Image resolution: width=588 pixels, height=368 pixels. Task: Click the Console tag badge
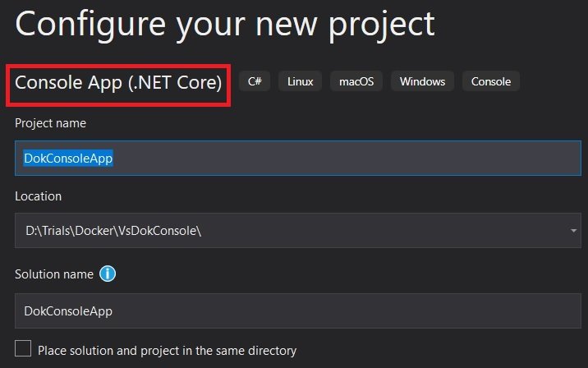pyautogui.click(x=490, y=81)
